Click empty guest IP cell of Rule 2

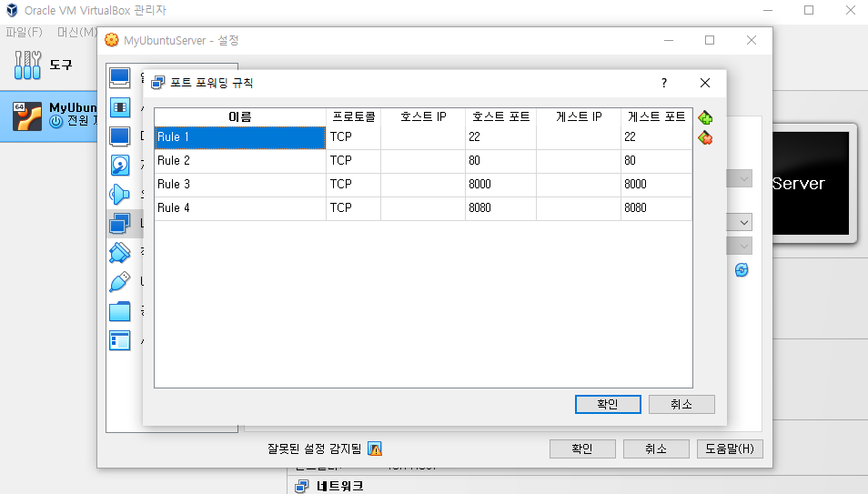click(579, 161)
